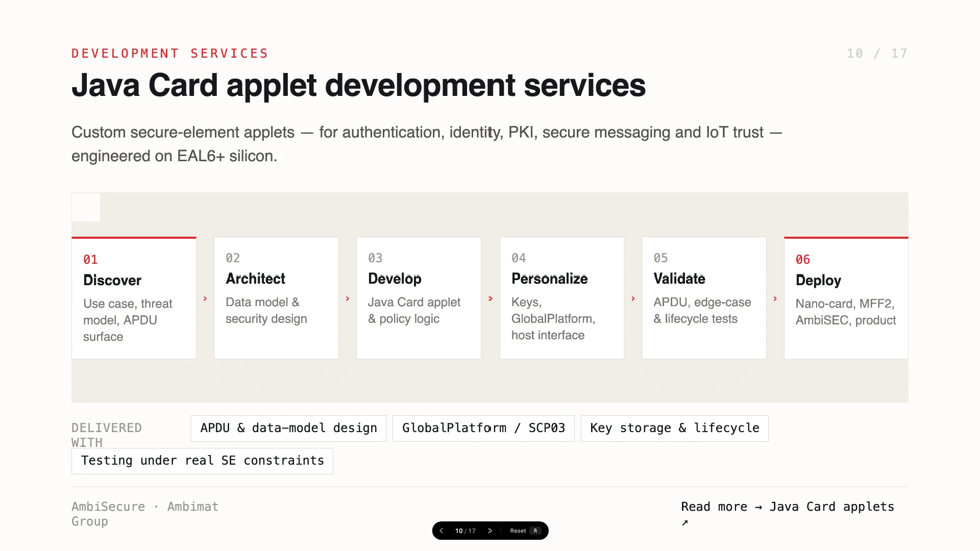The width and height of the screenshot is (980, 551).
Task: Select the 01 Discover step card
Action: [134, 298]
